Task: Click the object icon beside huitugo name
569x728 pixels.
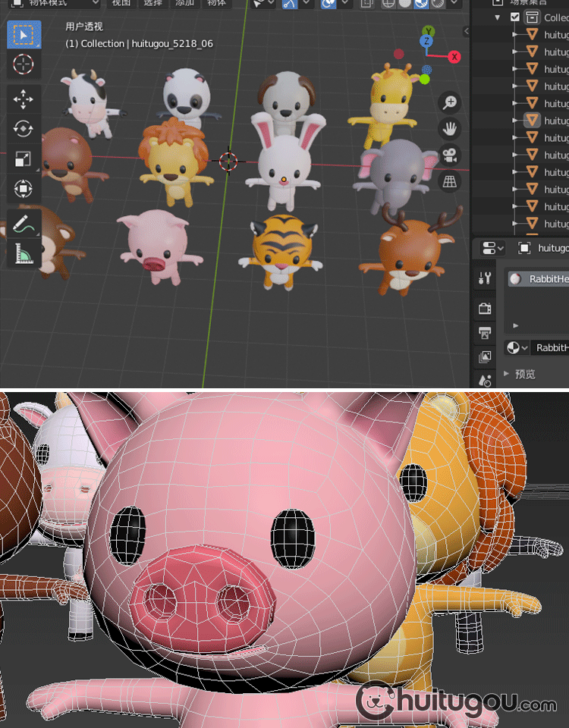Action: click(x=524, y=248)
